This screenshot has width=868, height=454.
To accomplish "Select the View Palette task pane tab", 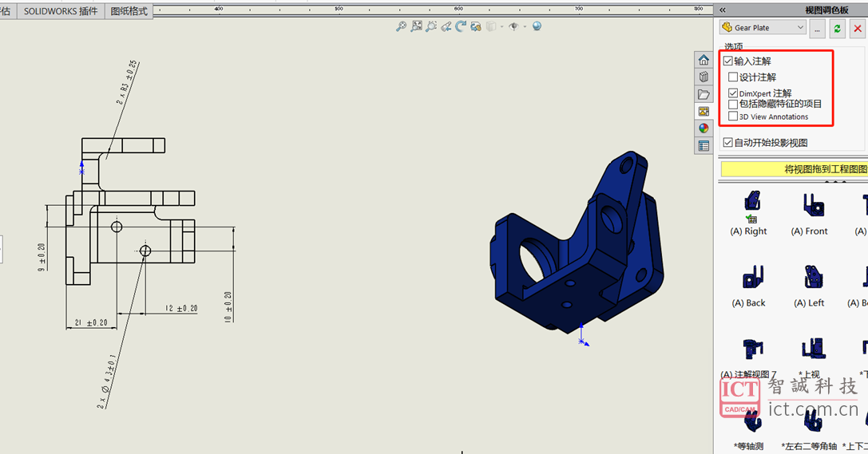I will (x=704, y=111).
